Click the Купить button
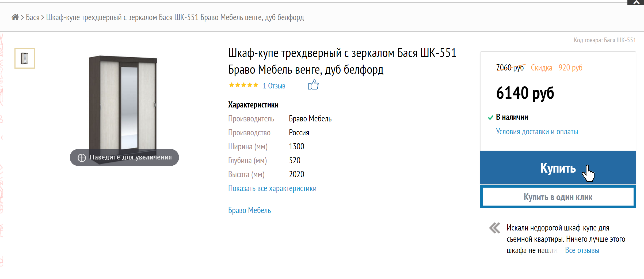644x279 pixels. click(x=558, y=168)
